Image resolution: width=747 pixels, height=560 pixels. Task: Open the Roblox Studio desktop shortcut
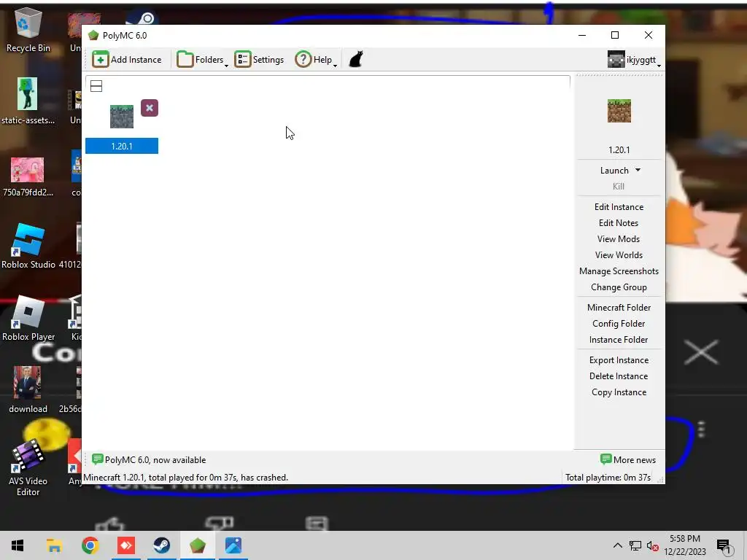click(28, 246)
